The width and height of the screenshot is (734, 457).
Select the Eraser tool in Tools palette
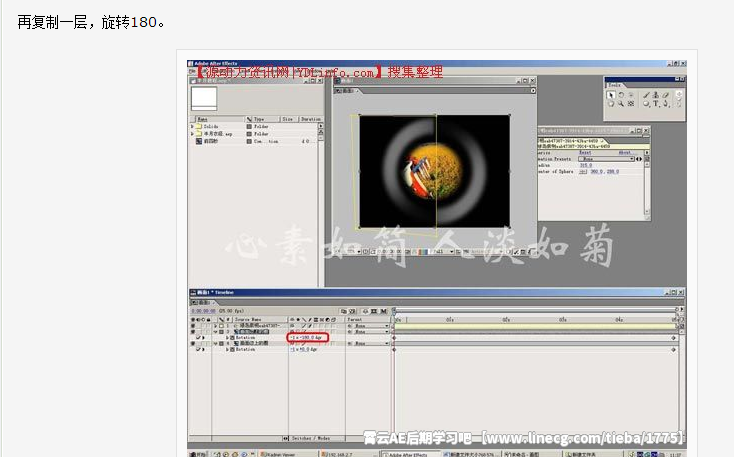665,95
